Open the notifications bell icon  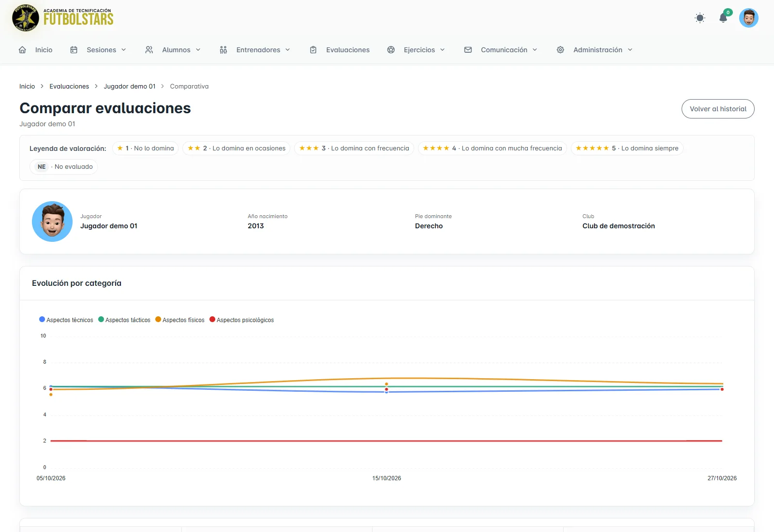[x=723, y=18]
